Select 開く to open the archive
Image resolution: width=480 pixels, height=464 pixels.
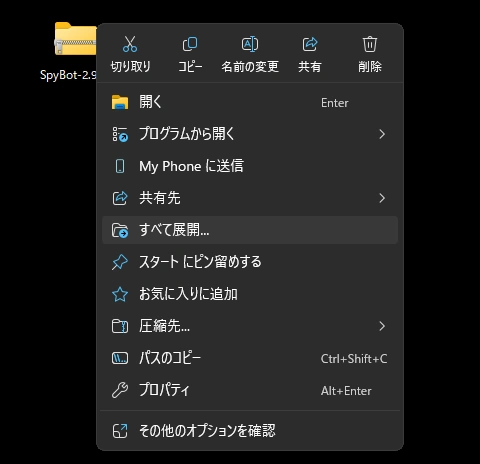250,102
